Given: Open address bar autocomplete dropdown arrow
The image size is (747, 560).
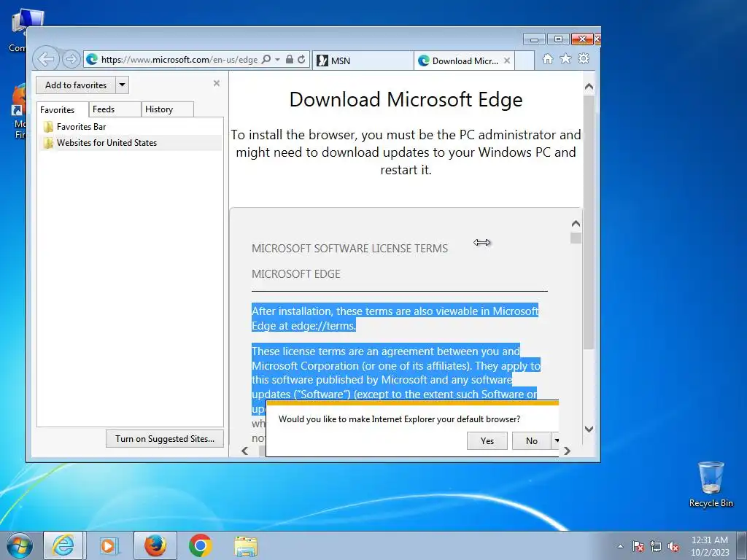Looking at the screenshot, I should pyautogui.click(x=277, y=60).
